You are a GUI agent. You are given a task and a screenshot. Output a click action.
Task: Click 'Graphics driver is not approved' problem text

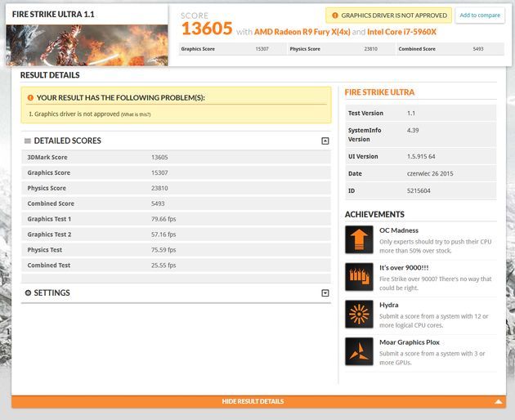pyautogui.click(x=77, y=114)
